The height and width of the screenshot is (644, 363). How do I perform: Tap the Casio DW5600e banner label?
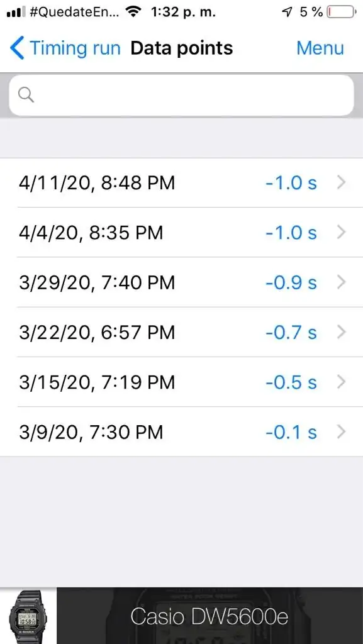click(x=209, y=616)
